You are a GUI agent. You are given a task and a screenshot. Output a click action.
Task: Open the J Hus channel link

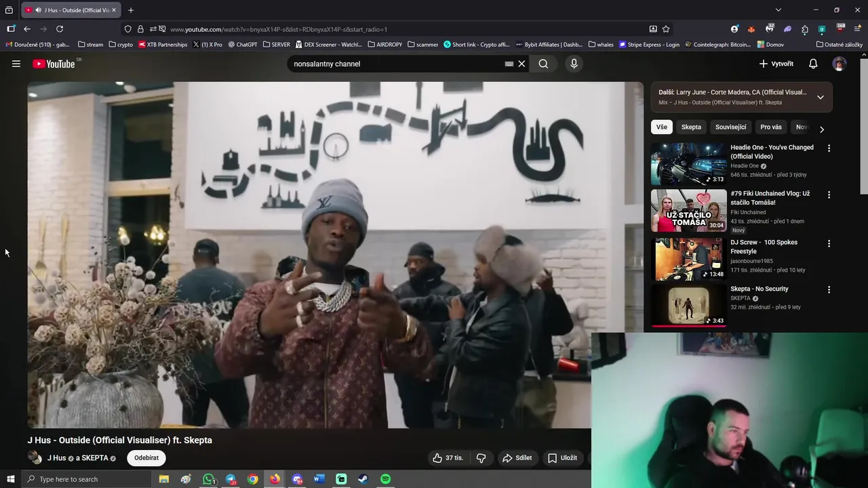tap(56, 458)
